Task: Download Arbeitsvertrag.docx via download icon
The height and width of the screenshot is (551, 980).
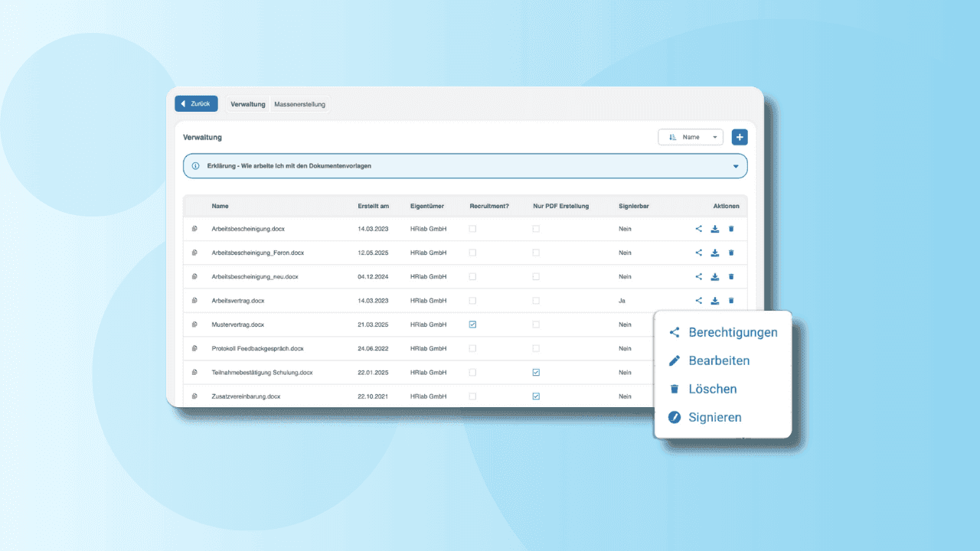Action: (x=715, y=301)
